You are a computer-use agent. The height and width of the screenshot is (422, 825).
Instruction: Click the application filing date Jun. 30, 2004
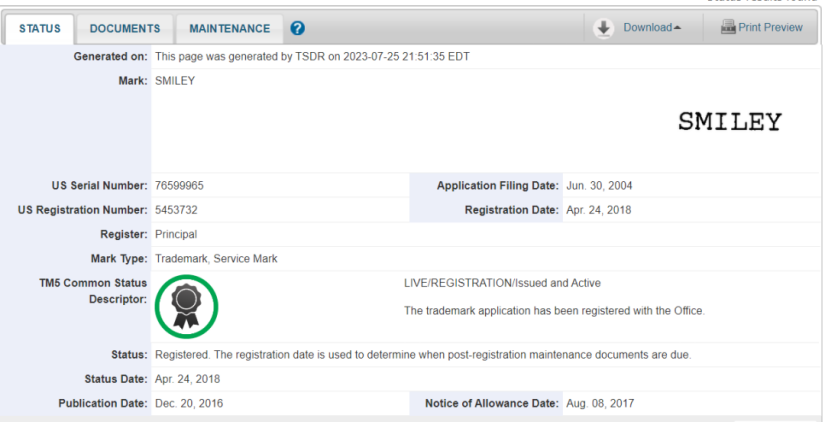click(599, 185)
